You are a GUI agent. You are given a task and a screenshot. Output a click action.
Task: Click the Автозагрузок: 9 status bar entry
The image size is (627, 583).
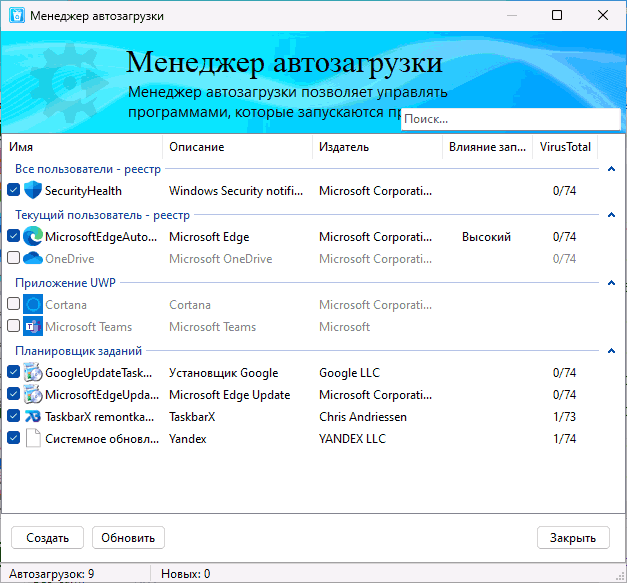52,574
